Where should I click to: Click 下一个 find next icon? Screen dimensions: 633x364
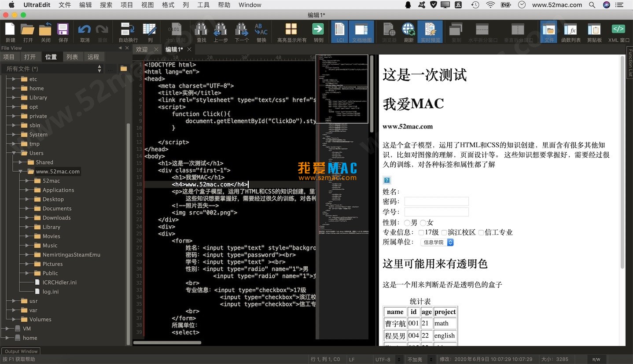coord(241,29)
